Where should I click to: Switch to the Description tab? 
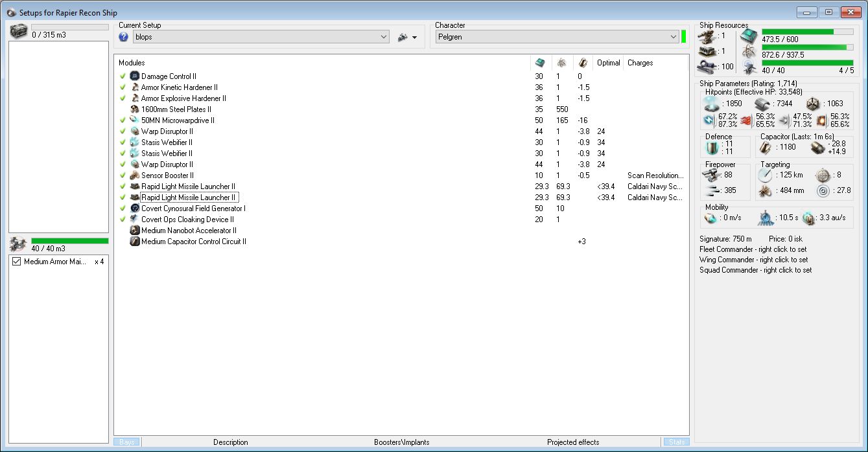point(230,442)
